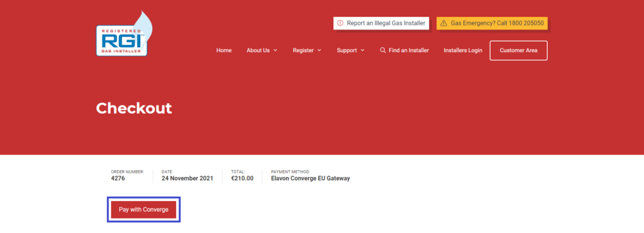Screen dimensions: 644x233
Task: Click the PAYMENT METHOD label
Action: (x=291, y=172)
